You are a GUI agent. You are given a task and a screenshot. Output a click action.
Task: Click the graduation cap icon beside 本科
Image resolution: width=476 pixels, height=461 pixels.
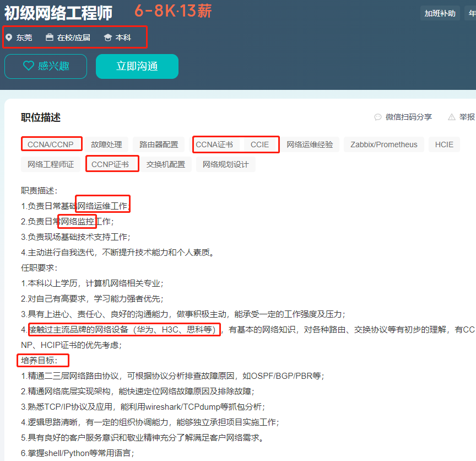click(x=108, y=37)
